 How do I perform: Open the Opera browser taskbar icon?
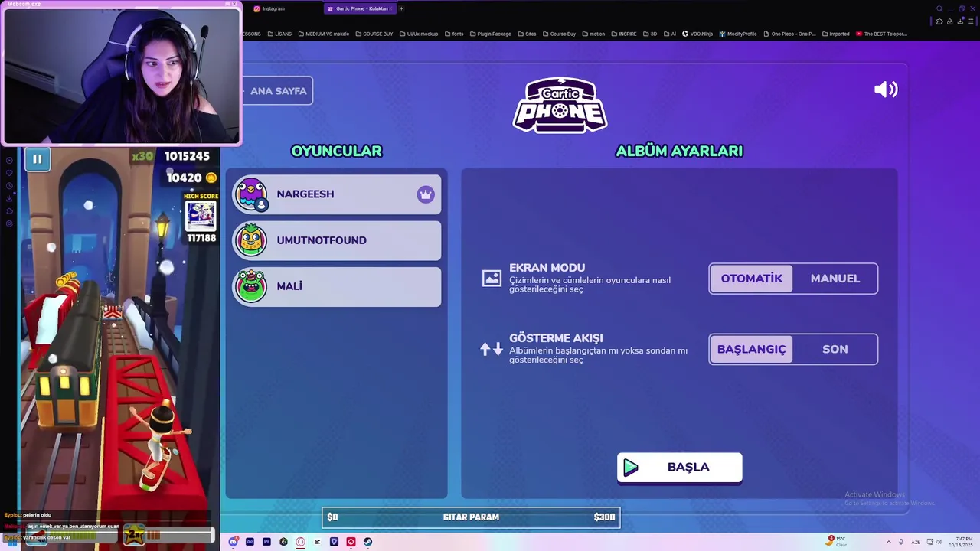click(x=300, y=542)
